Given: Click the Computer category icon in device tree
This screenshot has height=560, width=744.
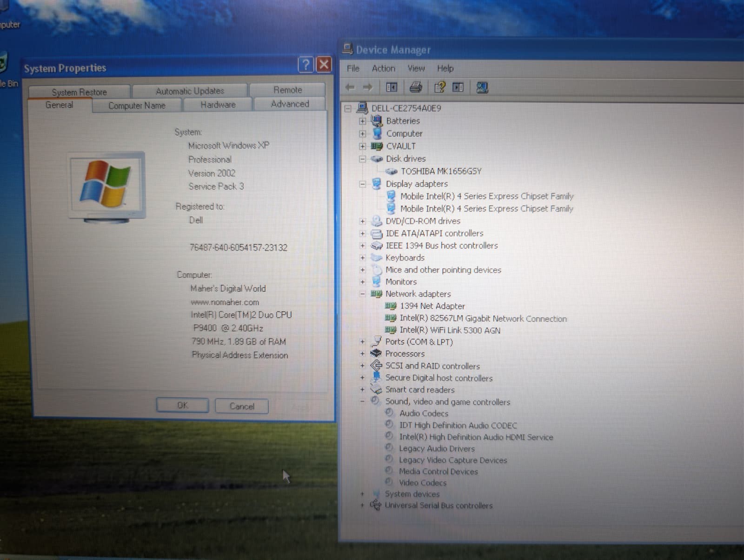Looking at the screenshot, I should [x=377, y=133].
